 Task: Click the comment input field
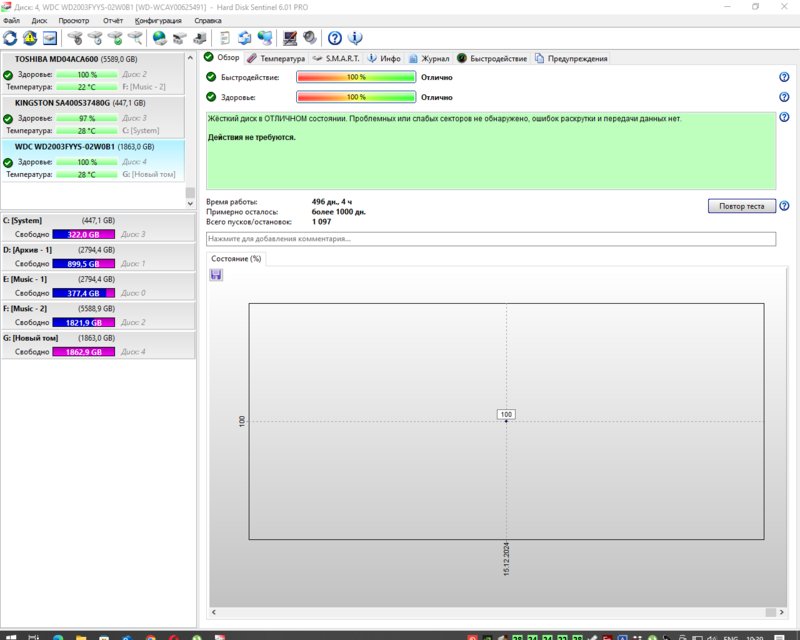tap(490, 239)
